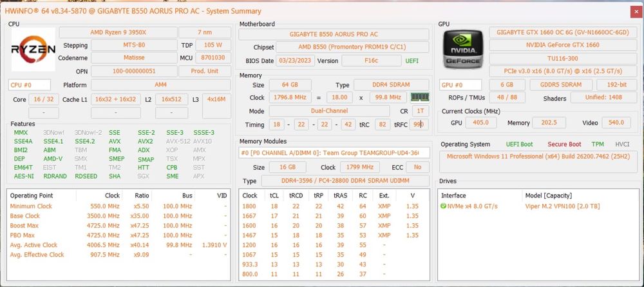Screen dimensions: 644x287
Task: Close the System Summary window
Action: click(636, 12)
